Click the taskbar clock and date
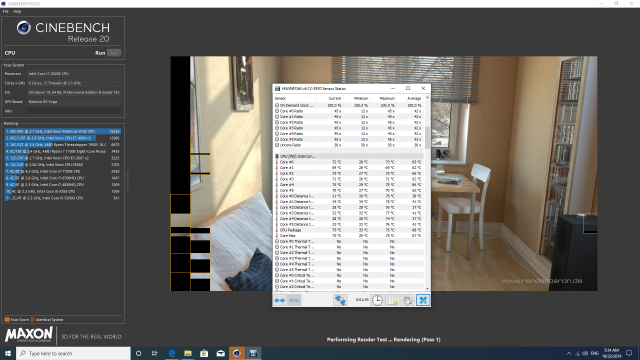The image size is (640, 360). (611, 353)
